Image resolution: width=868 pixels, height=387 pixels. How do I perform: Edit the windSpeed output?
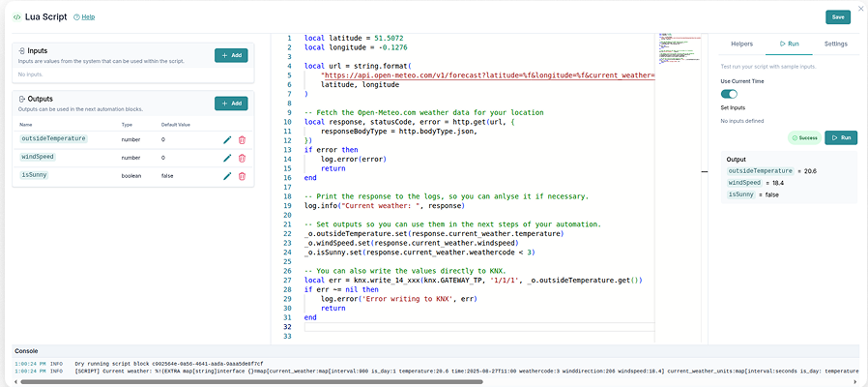[x=227, y=158]
